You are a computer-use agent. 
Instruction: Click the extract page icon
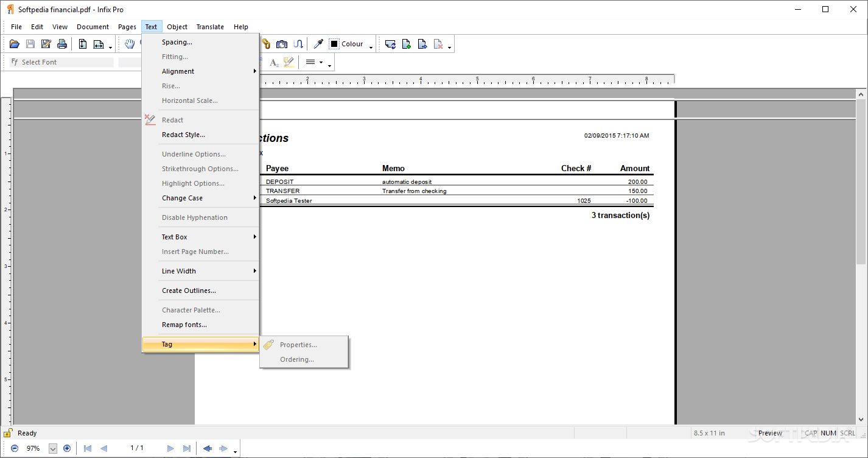pos(422,44)
